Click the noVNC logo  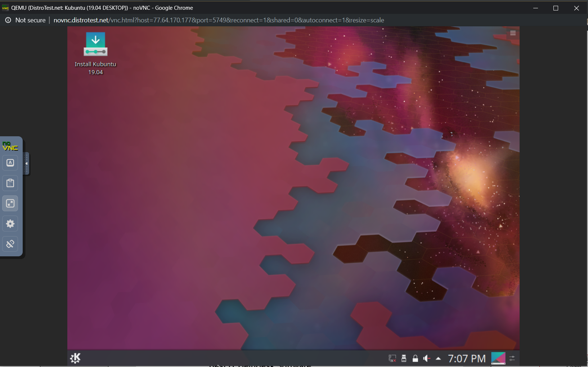10,146
